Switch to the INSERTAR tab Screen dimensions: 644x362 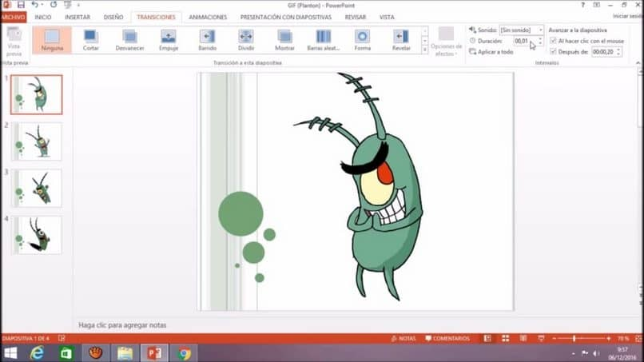tap(78, 17)
